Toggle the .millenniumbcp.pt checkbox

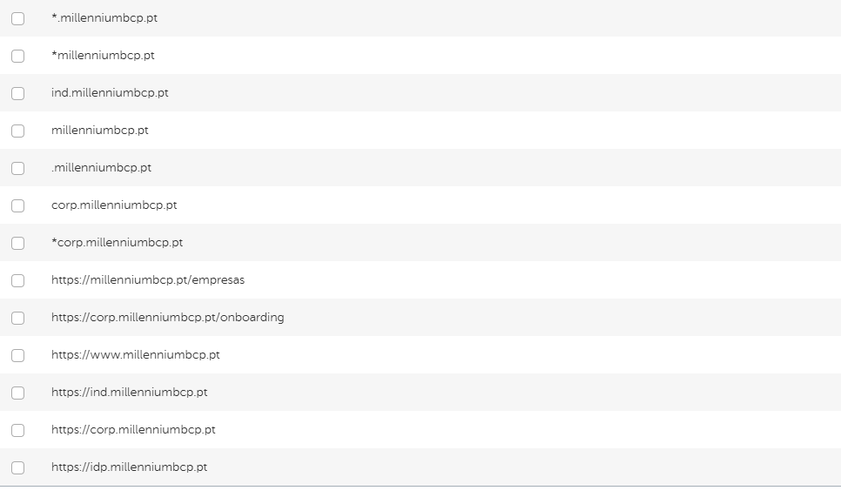(17, 168)
